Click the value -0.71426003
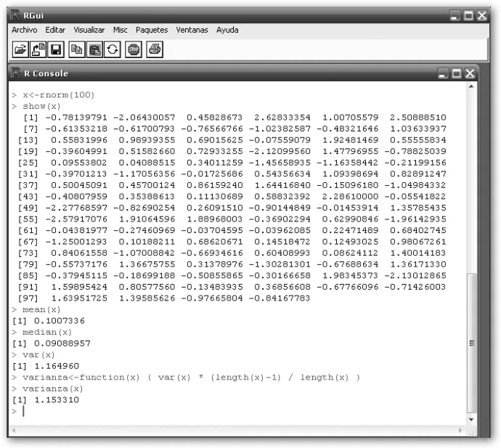 415,287
